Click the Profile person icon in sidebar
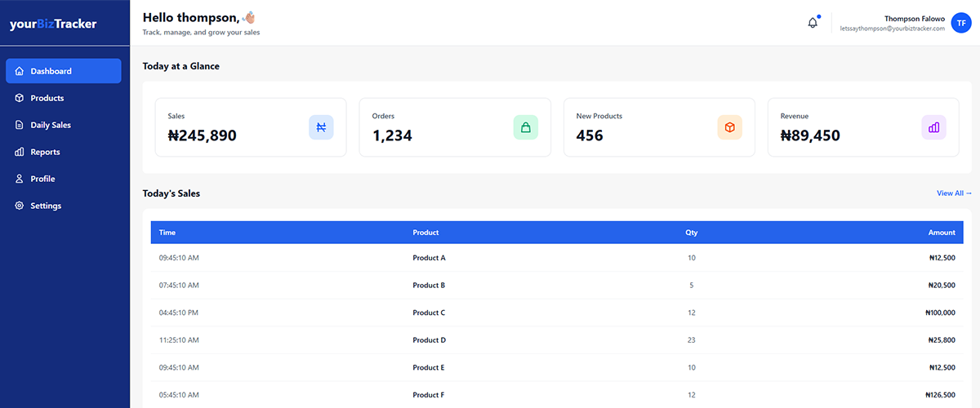The height and width of the screenshot is (408, 980). [x=20, y=179]
